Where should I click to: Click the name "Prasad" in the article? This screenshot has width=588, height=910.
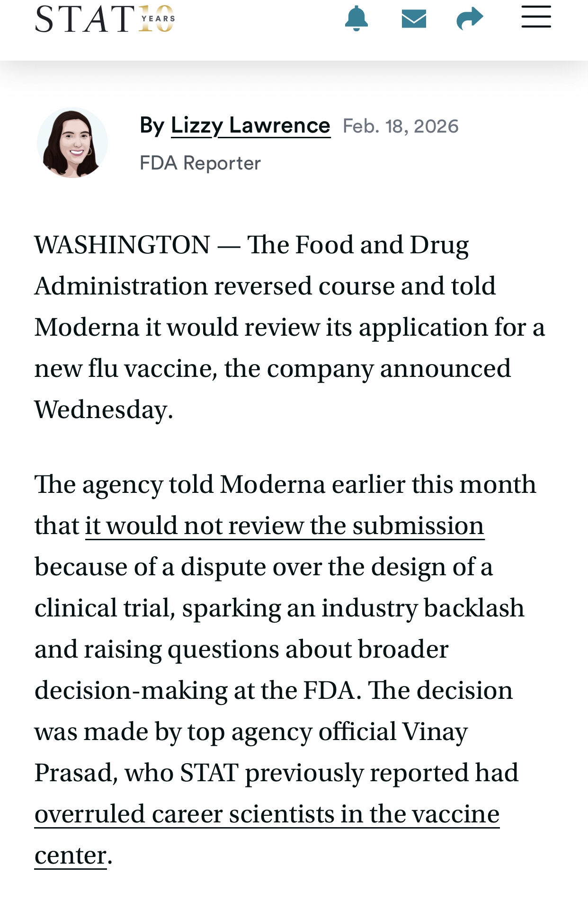tap(75, 773)
